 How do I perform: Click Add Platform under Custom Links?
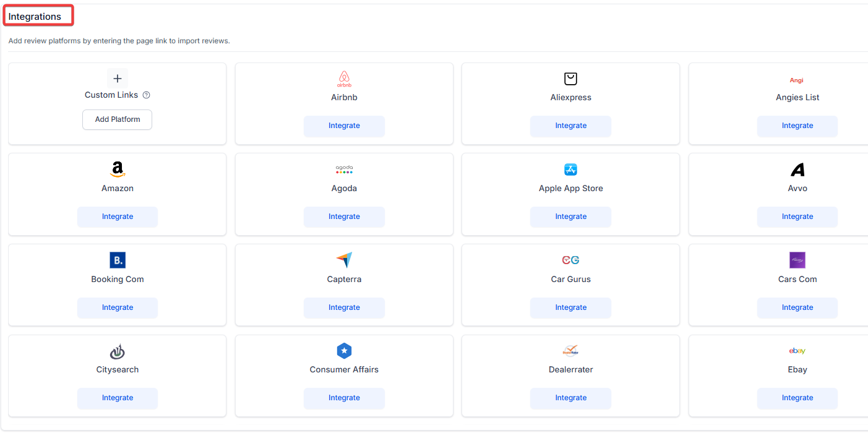click(x=118, y=119)
